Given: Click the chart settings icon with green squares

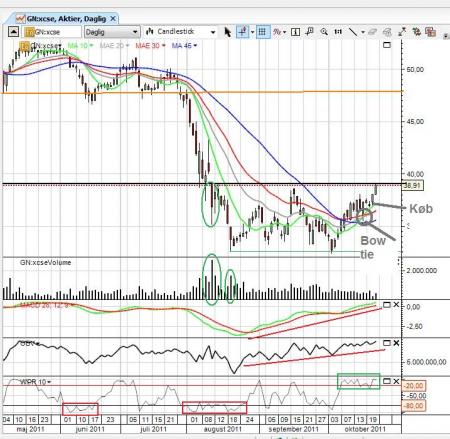Looking at the screenshot, I should tap(416, 32).
